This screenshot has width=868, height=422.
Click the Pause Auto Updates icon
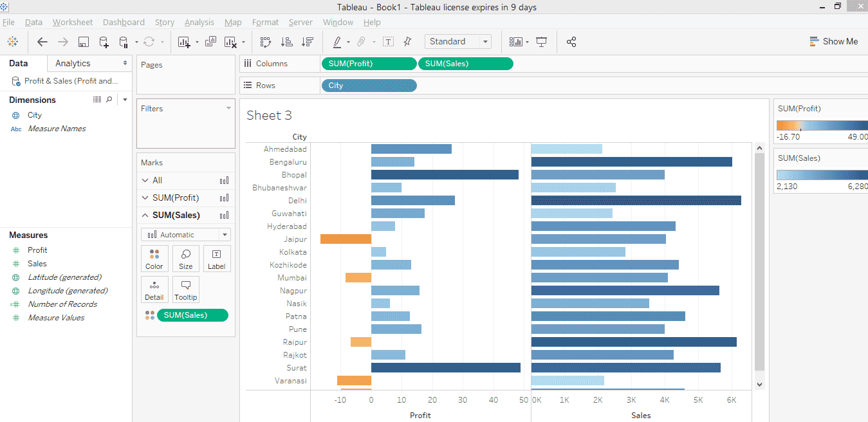click(122, 41)
